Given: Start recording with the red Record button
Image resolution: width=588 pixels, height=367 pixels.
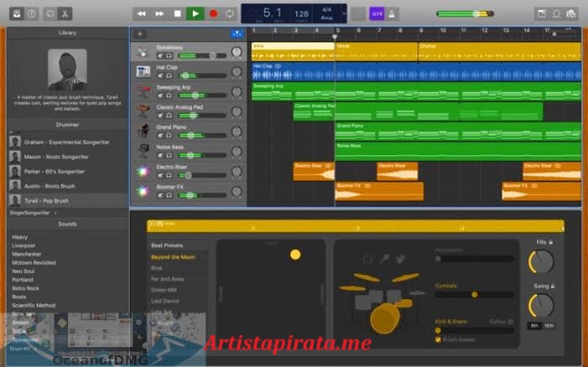Looking at the screenshot, I should click(x=213, y=14).
